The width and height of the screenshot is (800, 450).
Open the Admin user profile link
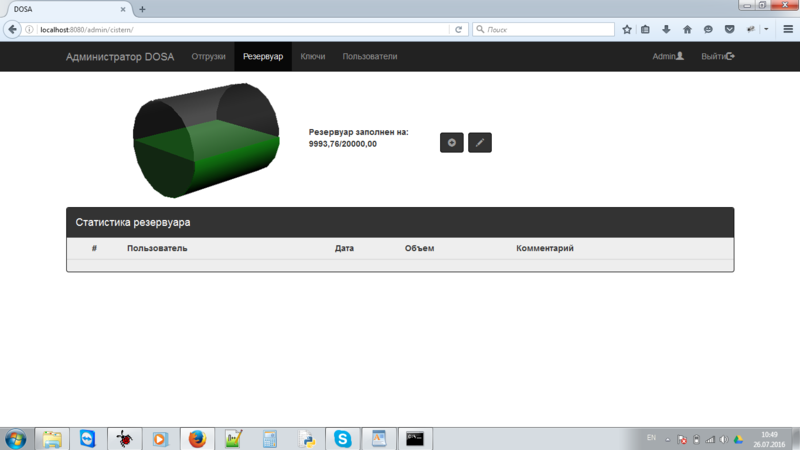click(668, 57)
